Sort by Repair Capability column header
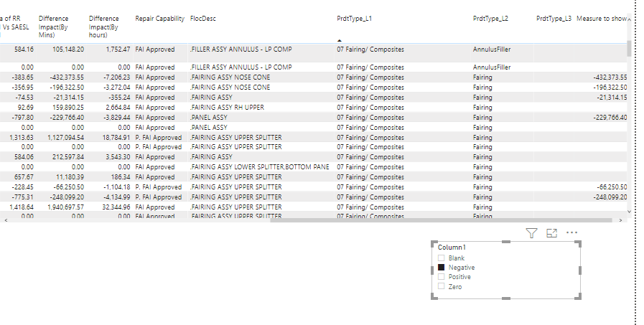 point(160,19)
